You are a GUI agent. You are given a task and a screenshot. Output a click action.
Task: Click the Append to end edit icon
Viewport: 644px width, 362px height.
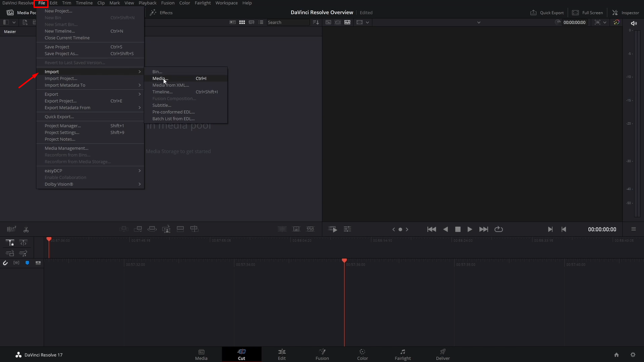pos(138,229)
